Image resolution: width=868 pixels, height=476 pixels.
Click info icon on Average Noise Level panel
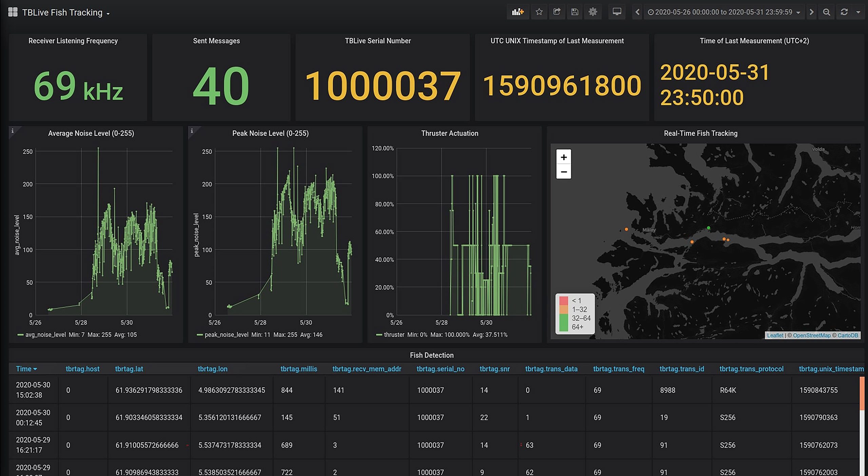pos(13,131)
